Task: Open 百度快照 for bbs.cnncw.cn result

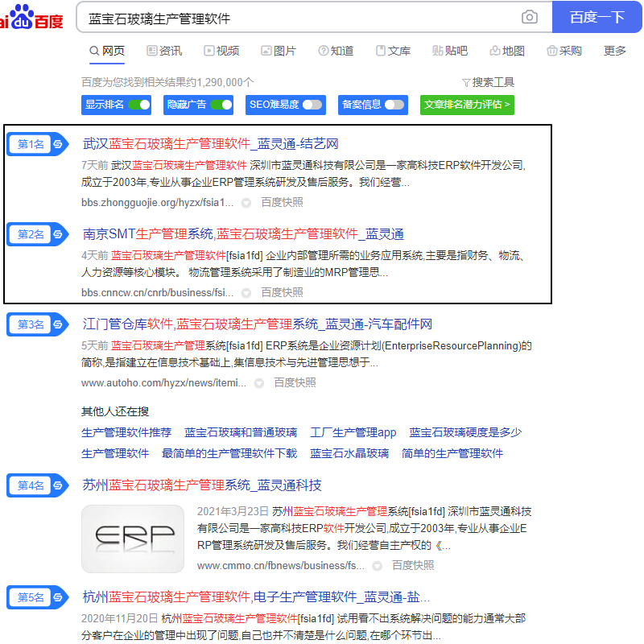Action: (283, 292)
